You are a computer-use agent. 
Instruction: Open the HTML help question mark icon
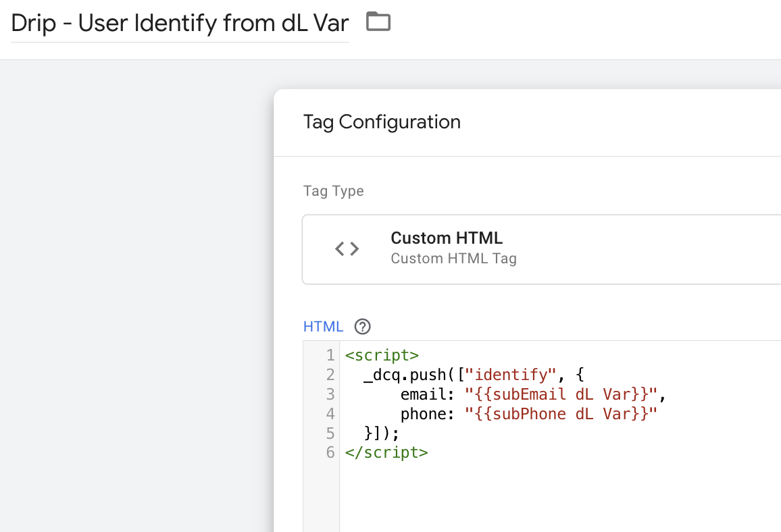362,327
